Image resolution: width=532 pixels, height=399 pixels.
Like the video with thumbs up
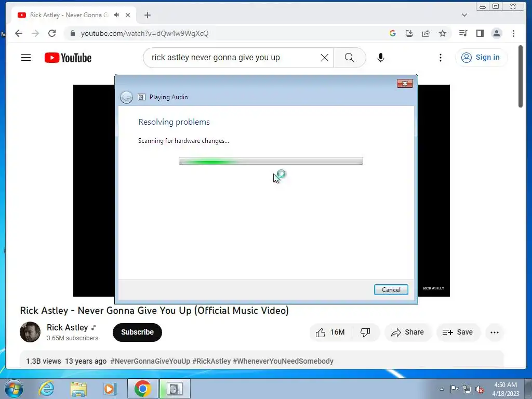point(330,332)
